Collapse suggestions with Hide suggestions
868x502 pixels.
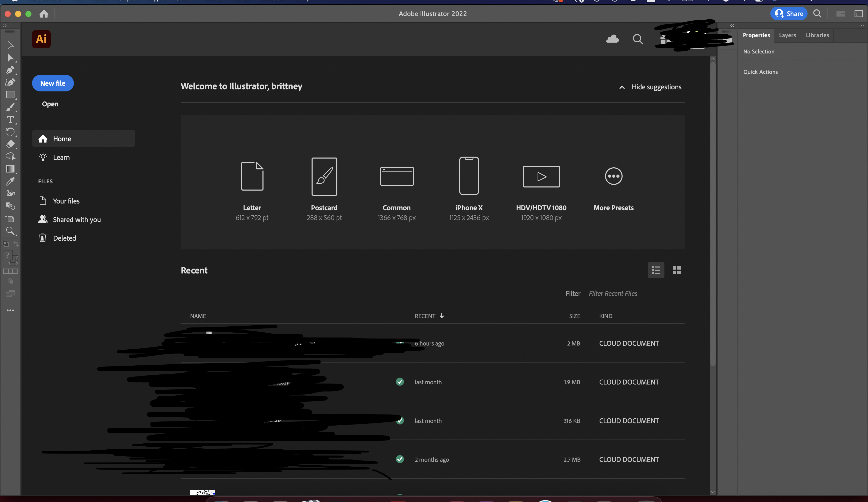click(650, 87)
